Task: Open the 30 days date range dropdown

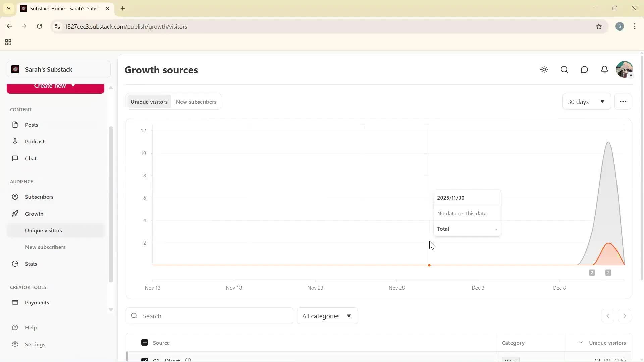Action: click(586, 101)
